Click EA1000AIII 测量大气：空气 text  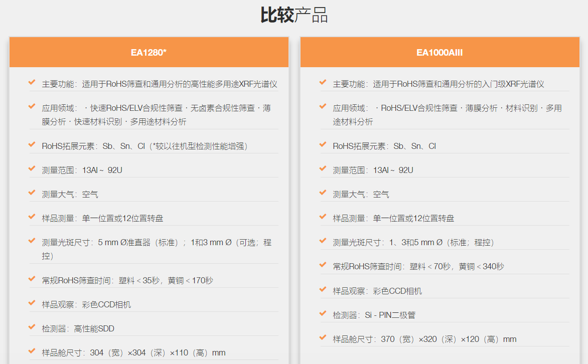(x=361, y=194)
